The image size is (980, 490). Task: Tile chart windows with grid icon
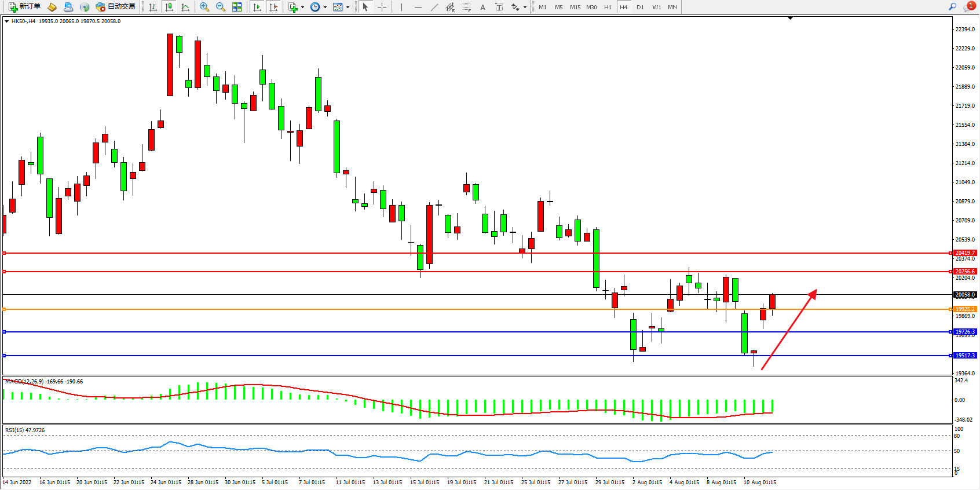tap(237, 8)
